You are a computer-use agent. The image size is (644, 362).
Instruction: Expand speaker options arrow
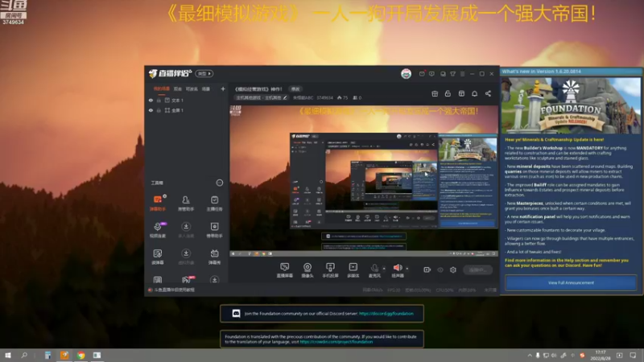point(407,269)
